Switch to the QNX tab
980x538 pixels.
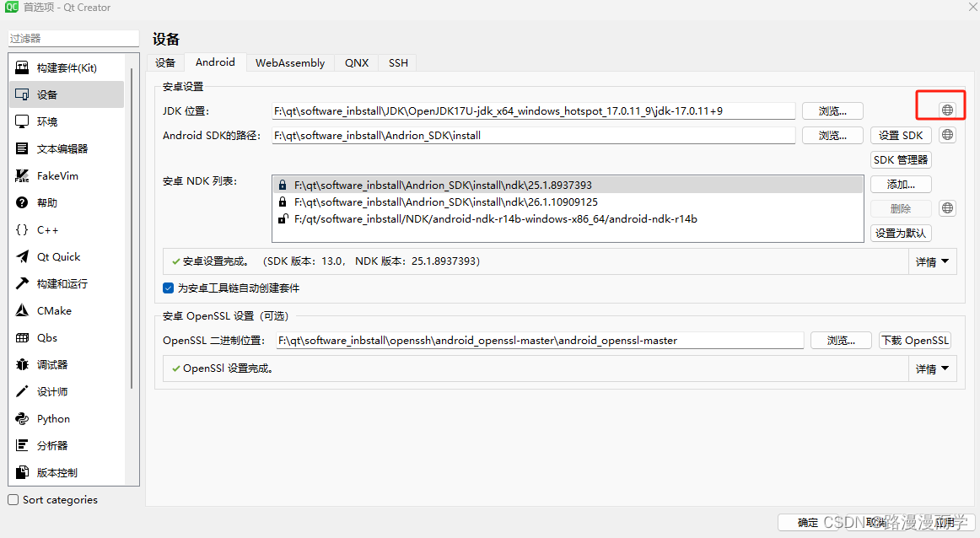tap(357, 62)
